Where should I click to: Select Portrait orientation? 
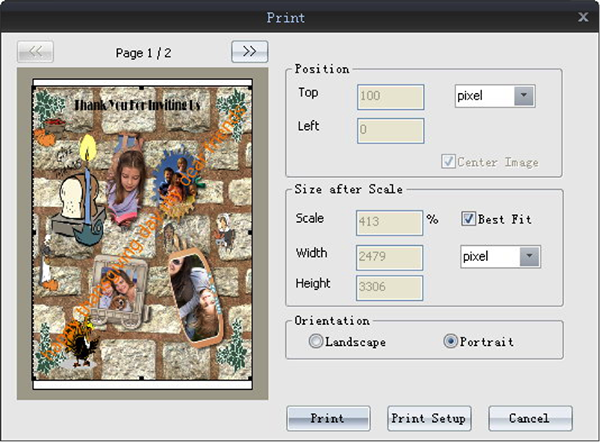click(x=450, y=342)
